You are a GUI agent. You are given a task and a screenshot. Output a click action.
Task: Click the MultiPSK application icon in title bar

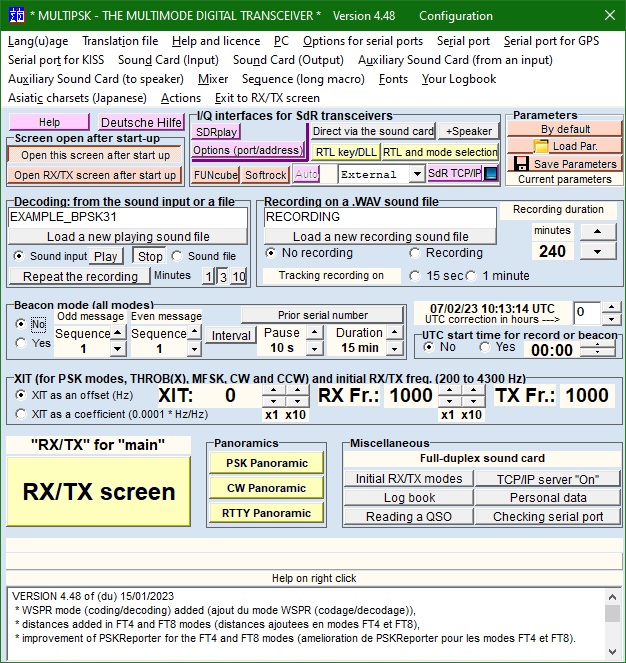[x=14, y=16]
